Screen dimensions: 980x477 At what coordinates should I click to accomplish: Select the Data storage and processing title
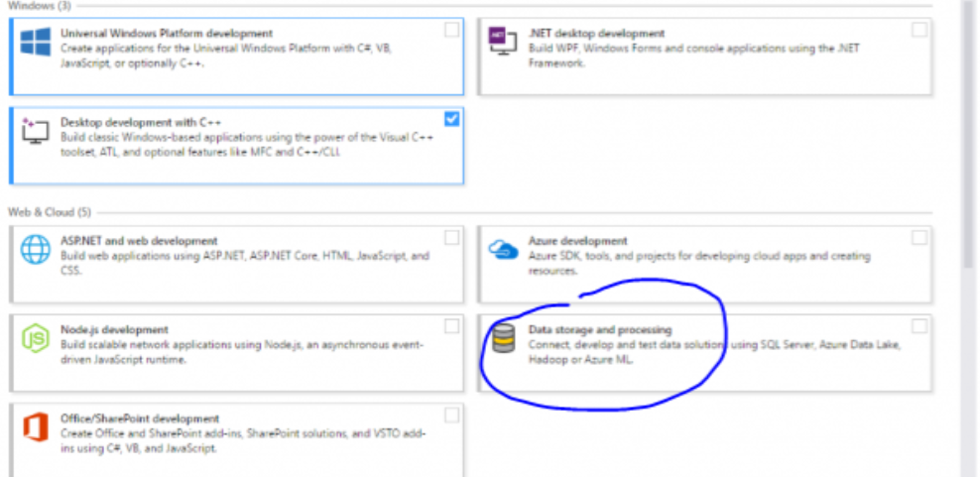coord(599,329)
